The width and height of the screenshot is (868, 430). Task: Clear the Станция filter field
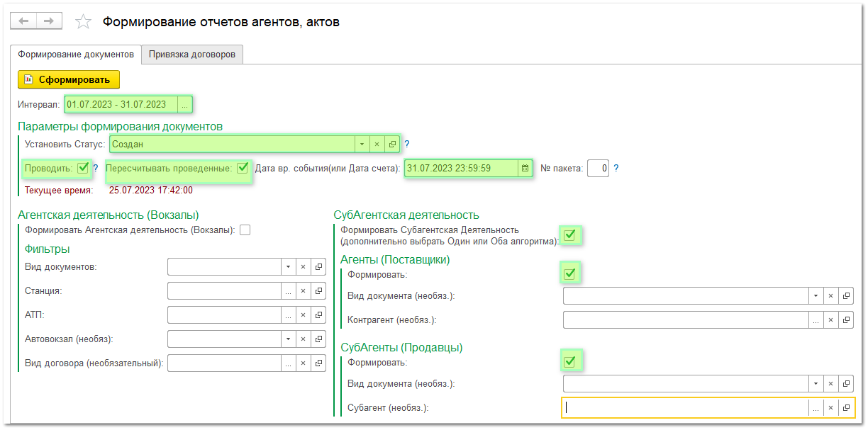tap(303, 291)
